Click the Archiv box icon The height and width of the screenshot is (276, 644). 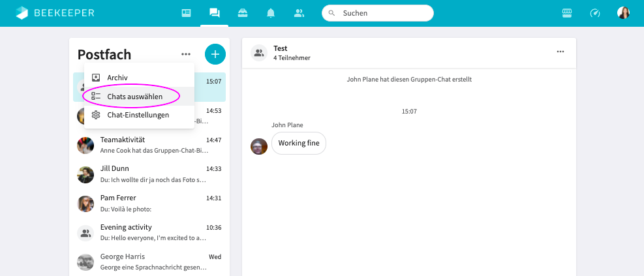(96, 78)
